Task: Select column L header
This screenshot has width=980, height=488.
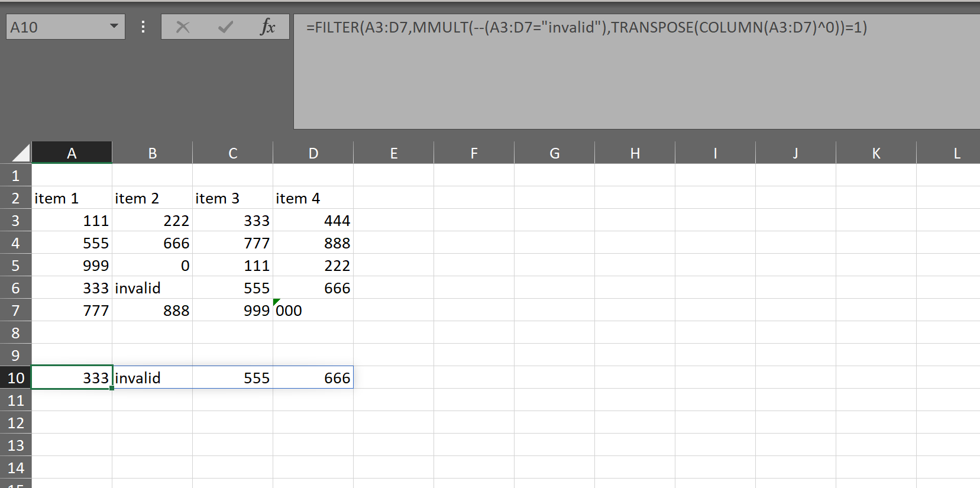Action: 949,153
